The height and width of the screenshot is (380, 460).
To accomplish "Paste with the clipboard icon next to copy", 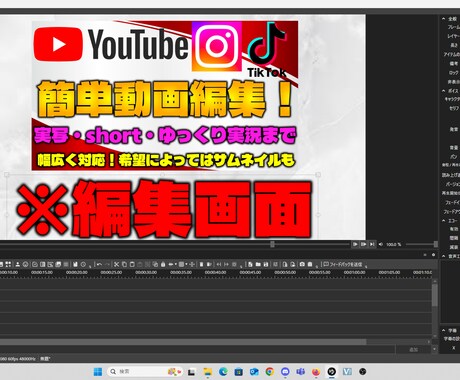I will click(x=132, y=264).
